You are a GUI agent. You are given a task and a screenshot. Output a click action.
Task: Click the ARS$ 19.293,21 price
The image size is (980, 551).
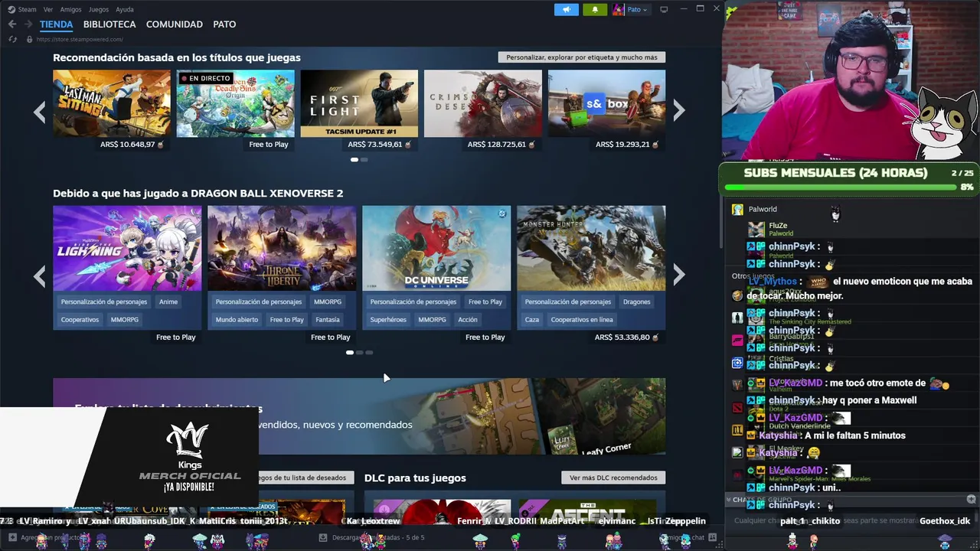click(x=622, y=144)
